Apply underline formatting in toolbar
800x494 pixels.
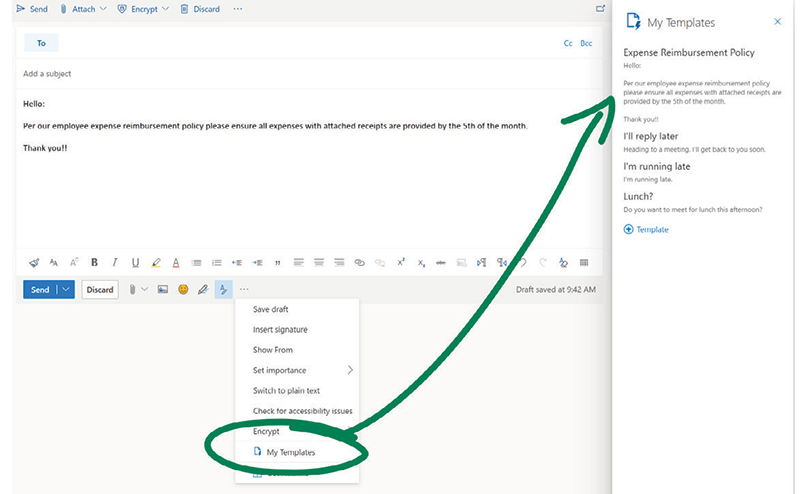[135, 263]
